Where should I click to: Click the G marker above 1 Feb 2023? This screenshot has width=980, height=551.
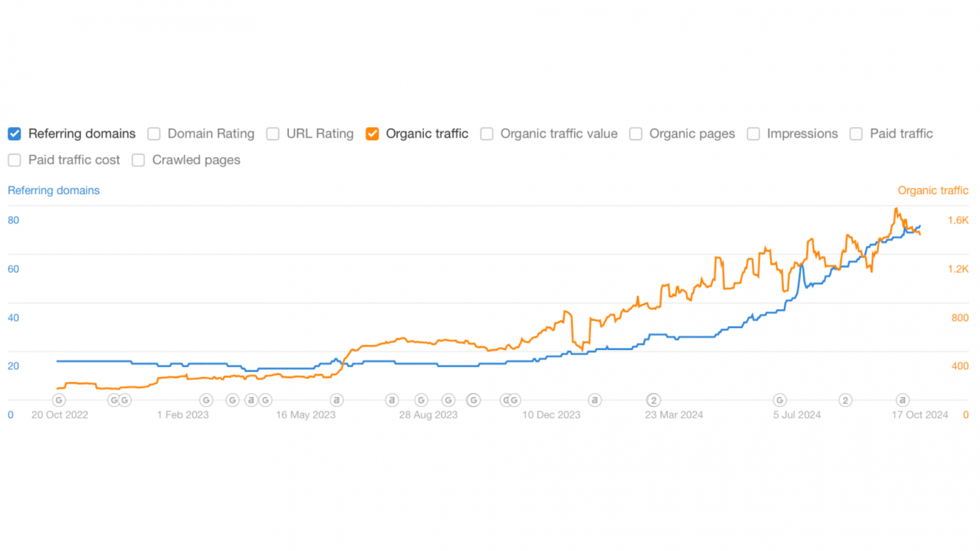click(x=206, y=400)
